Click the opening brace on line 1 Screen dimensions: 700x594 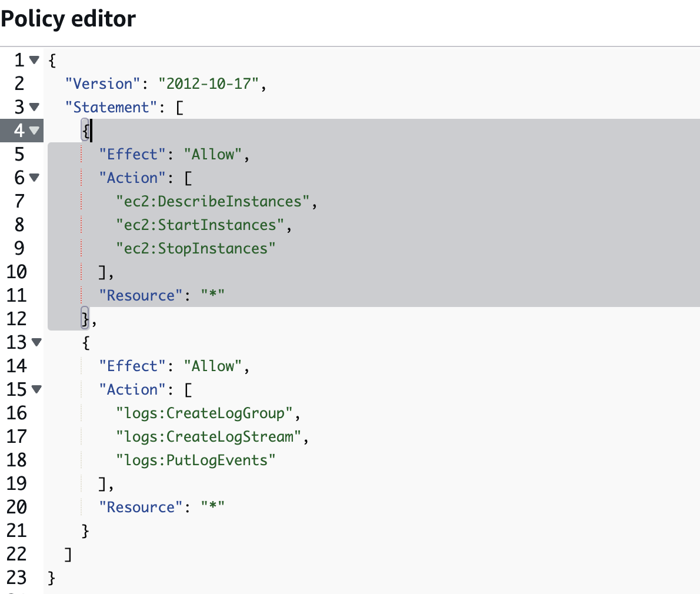coord(52,60)
